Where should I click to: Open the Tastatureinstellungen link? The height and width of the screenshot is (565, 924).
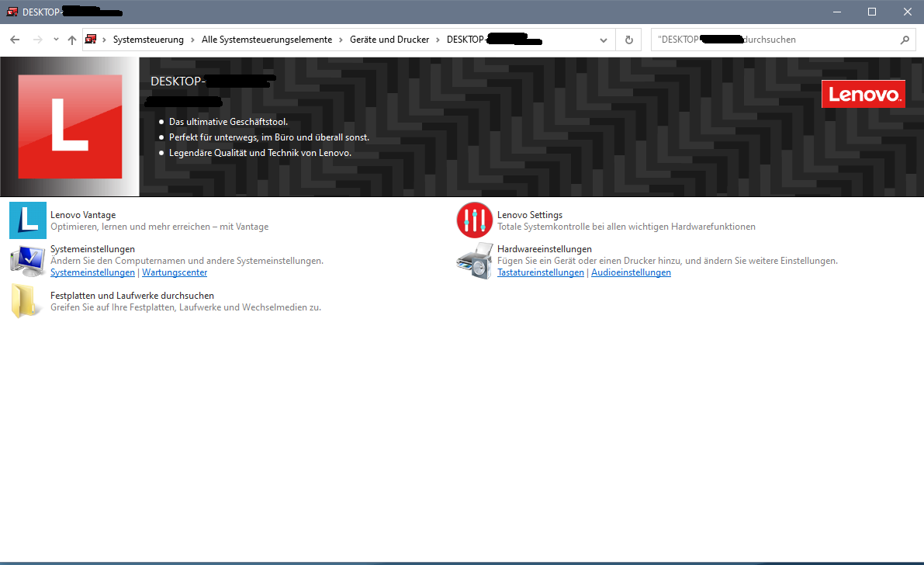point(541,272)
